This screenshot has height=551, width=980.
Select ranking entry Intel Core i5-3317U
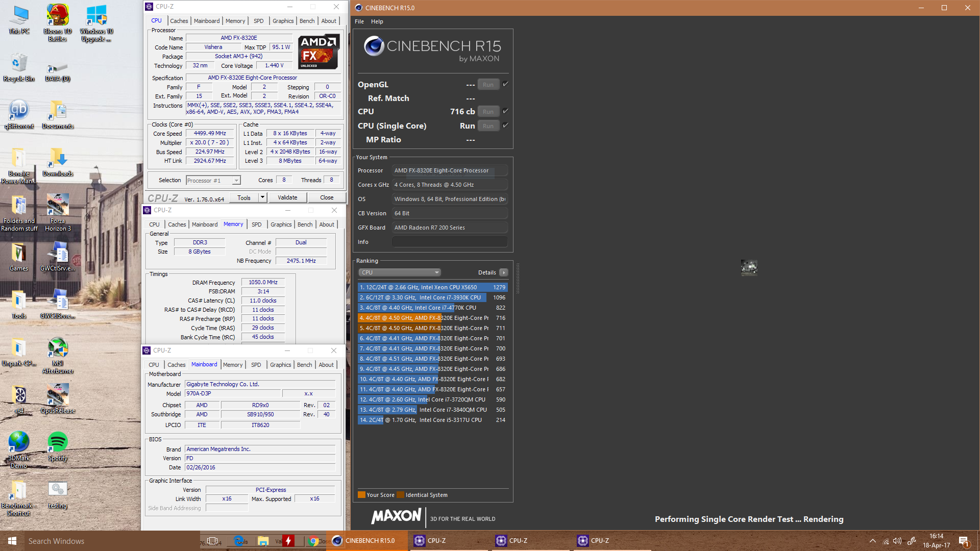[x=432, y=420]
